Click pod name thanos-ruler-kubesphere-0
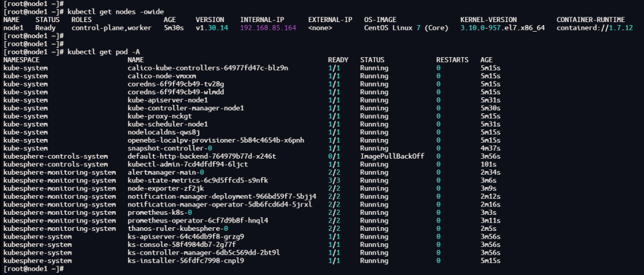Viewport: 644px width, 275px height. (178, 228)
